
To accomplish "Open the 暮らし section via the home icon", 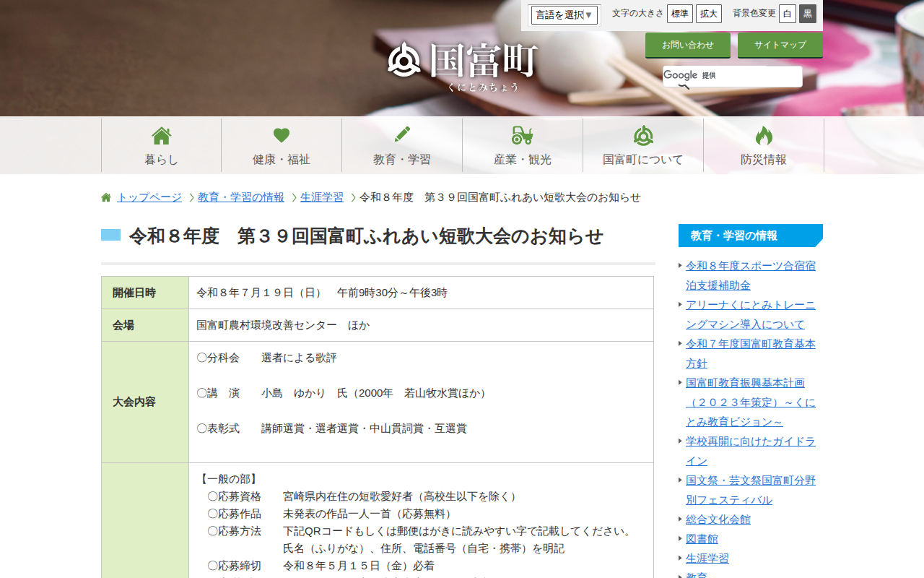I will click(x=161, y=134).
